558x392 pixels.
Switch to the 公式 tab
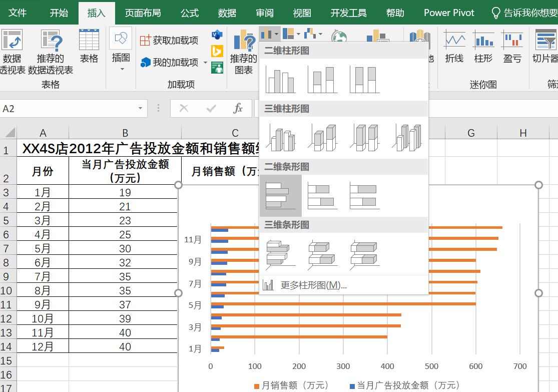pyautogui.click(x=189, y=13)
